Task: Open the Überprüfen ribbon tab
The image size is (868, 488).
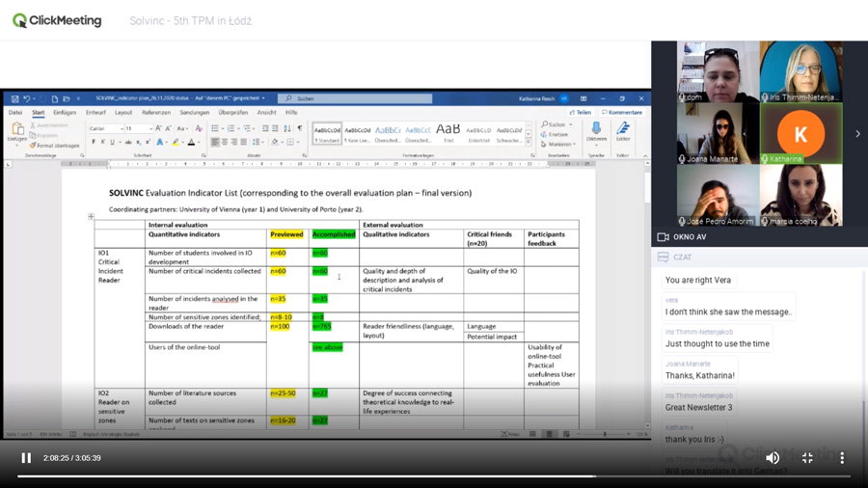Action: tap(233, 112)
